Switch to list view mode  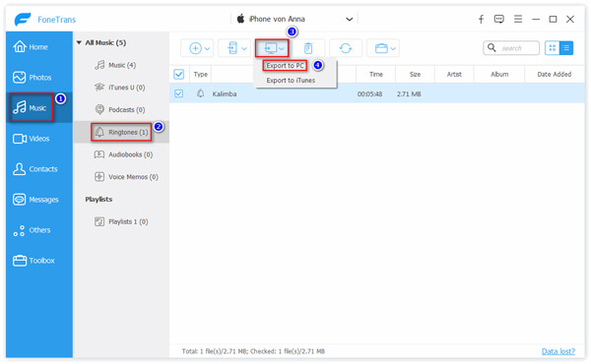pos(566,48)
